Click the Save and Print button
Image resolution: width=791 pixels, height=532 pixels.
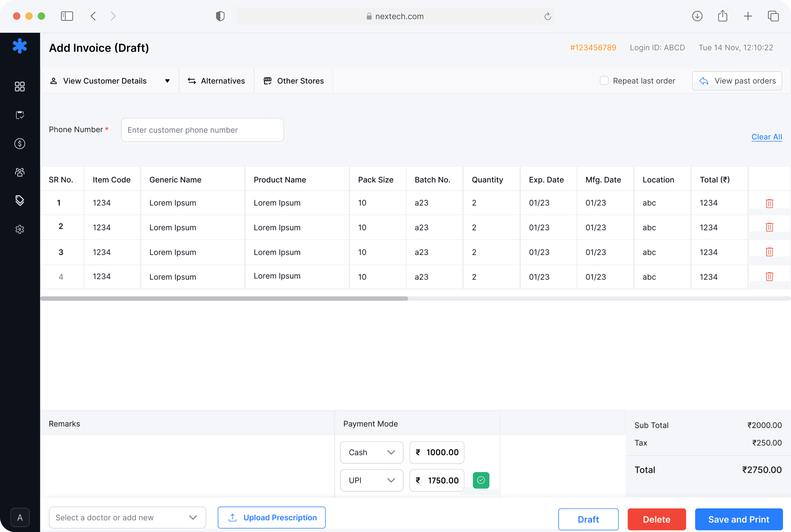[x=739, y=519]
